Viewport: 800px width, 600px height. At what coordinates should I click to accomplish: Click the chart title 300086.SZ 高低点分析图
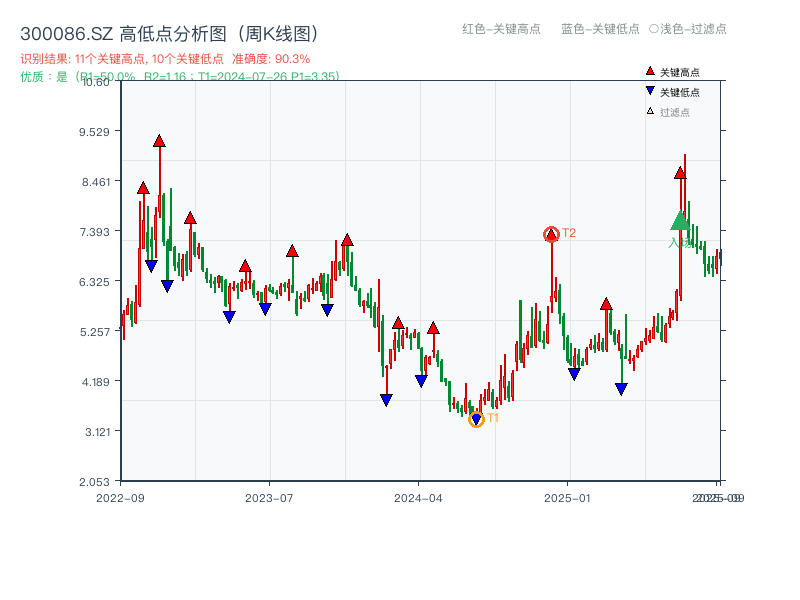tap(170, 31)
